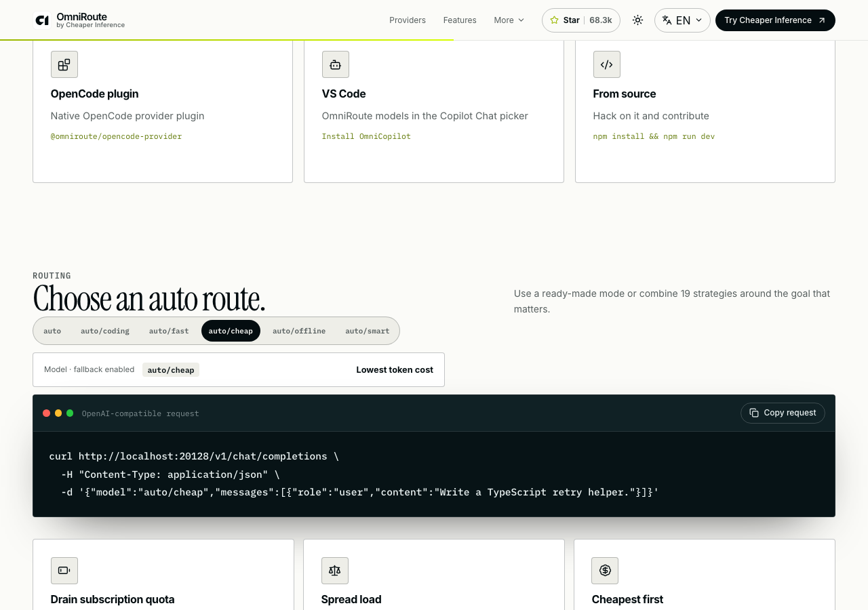Select the auto/smart route tab

coord(368,331)
